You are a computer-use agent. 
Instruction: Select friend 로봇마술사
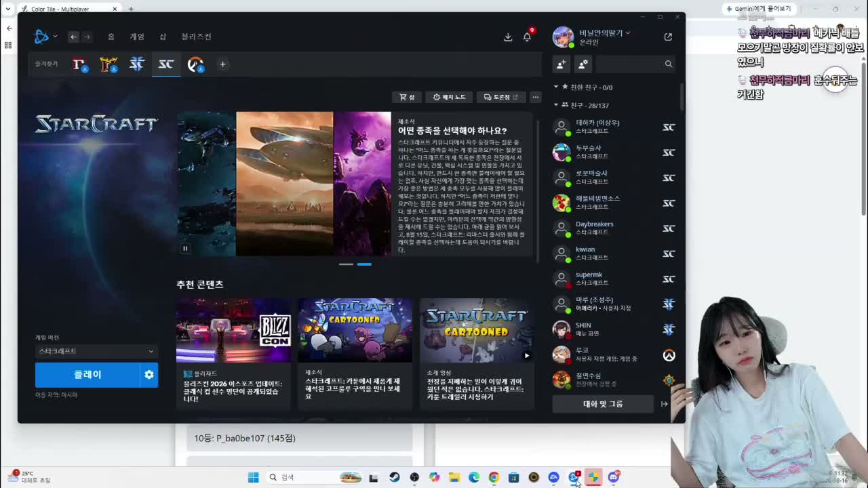(x=614, y=178)
